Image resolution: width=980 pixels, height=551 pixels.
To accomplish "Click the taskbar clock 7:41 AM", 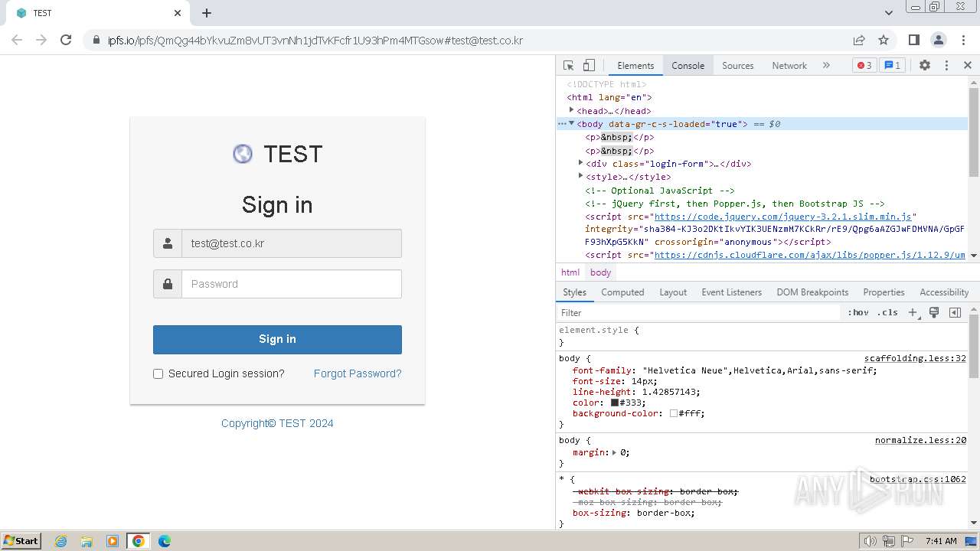I will tap(941, 541).
